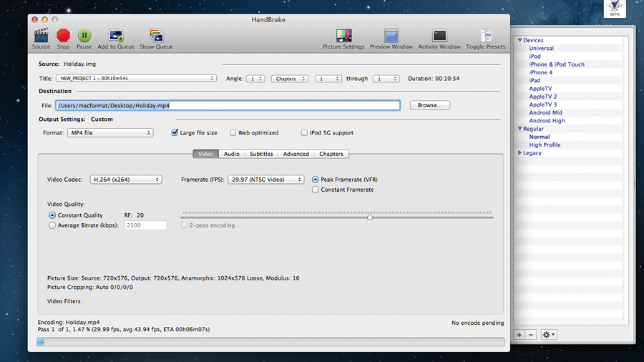Uncheck the Large file size checkbox
The image size is (644, 362).
pos(175,133)
